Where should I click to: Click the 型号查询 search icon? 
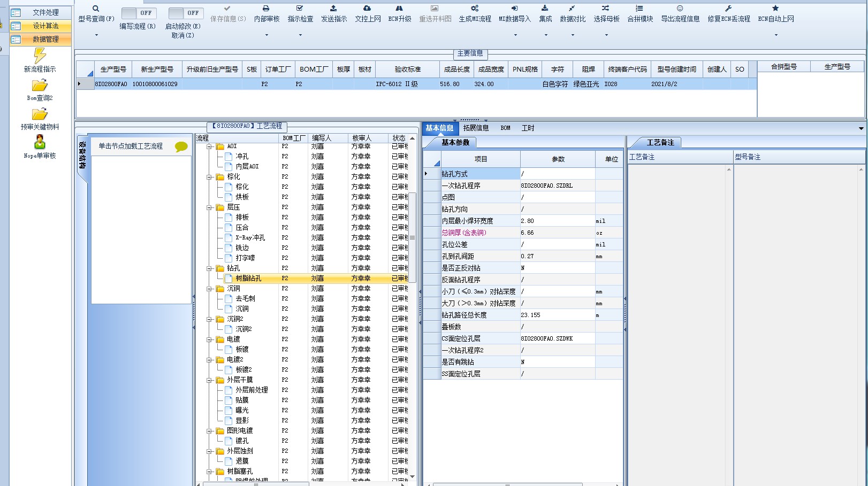point(96,9)
